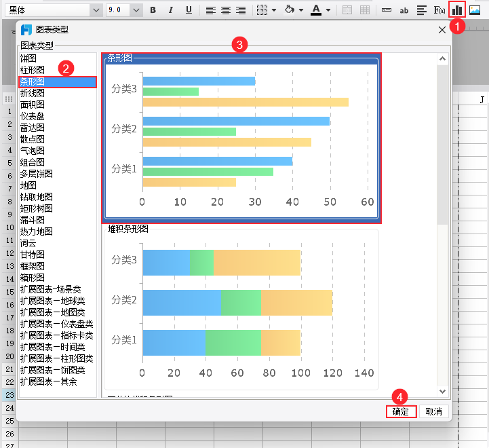
Task: Insert chart via bar chart icon
Action: (457, 10)
